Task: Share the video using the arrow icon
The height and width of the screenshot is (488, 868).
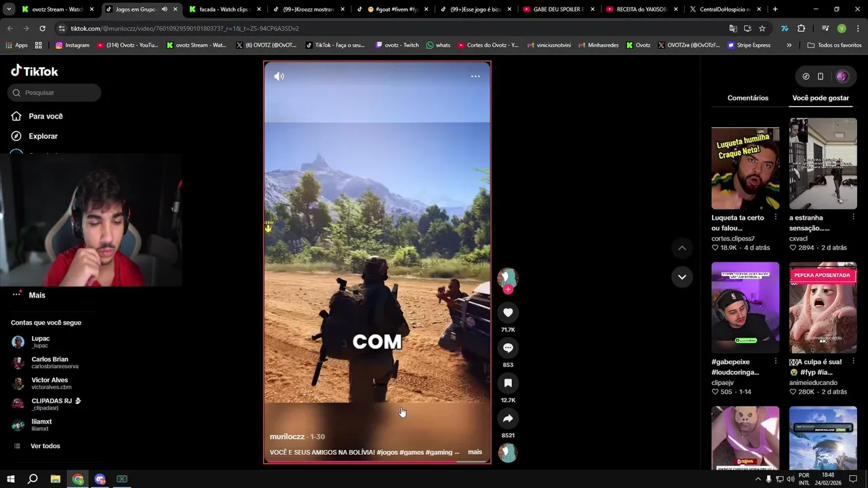Action: (x=508, y=418)
